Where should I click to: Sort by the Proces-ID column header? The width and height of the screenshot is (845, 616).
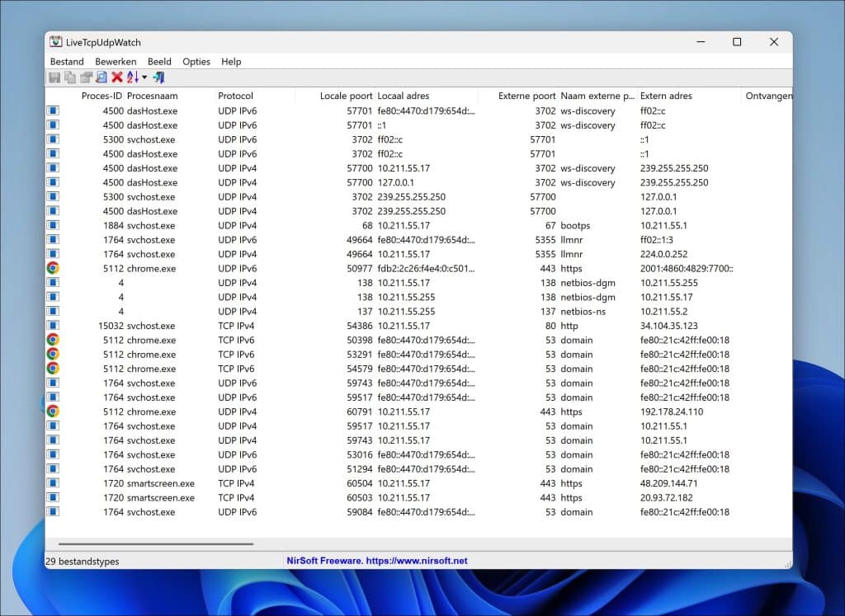click(x=101, y=96)
